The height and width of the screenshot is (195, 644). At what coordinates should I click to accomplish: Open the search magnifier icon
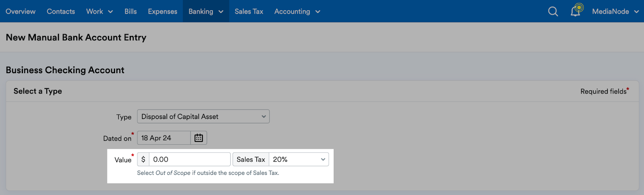(x=553, y=12)
